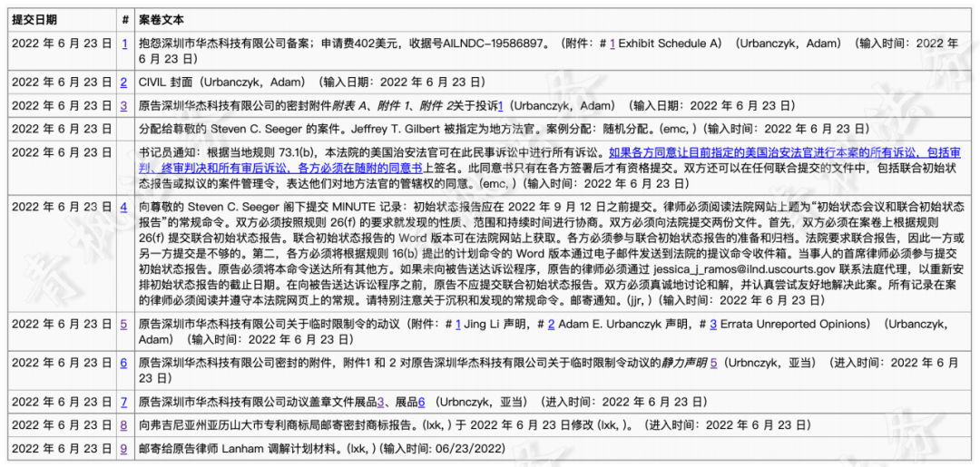Click the date cell of docket entry 8 row

62,425
